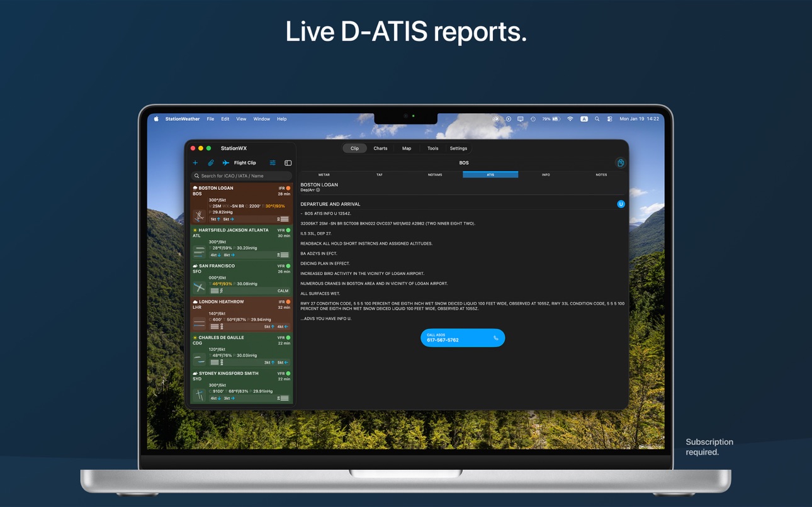Click the battery 79% indicator

(x=551, y=119)
